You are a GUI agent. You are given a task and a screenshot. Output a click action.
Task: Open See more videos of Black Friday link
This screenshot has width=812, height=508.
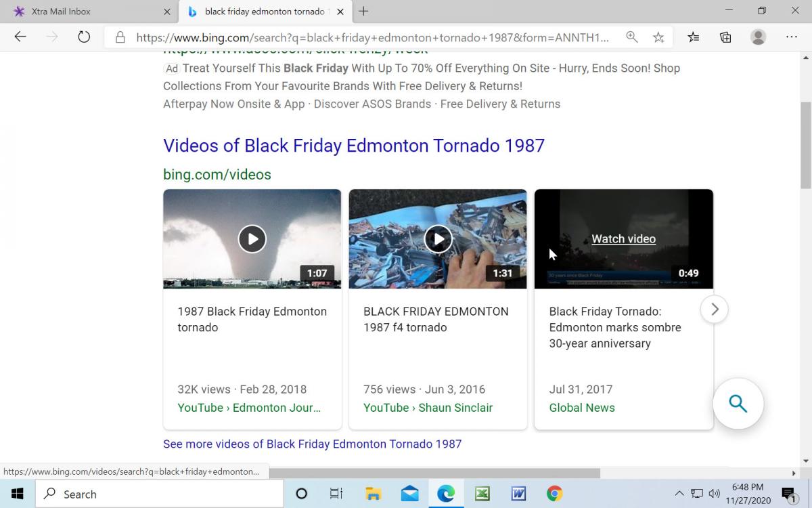pyautogui.click(x=312, y=444)
